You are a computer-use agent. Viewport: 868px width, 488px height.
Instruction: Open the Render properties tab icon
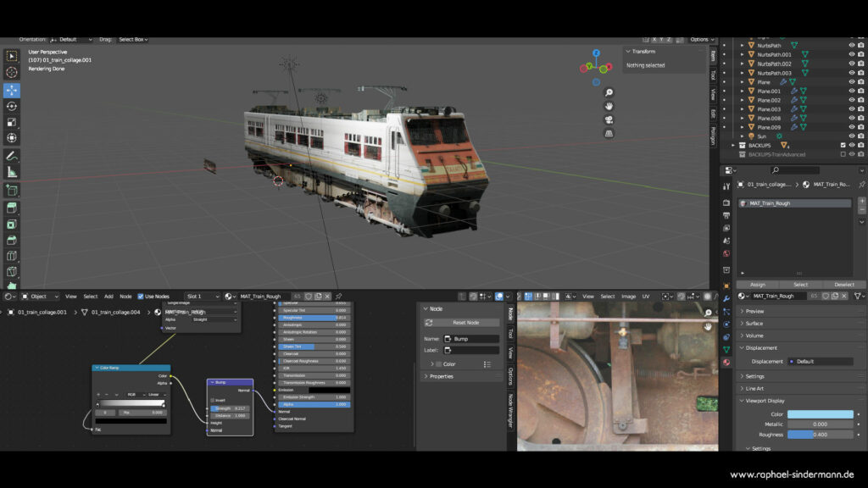click(x=726, y=202)
